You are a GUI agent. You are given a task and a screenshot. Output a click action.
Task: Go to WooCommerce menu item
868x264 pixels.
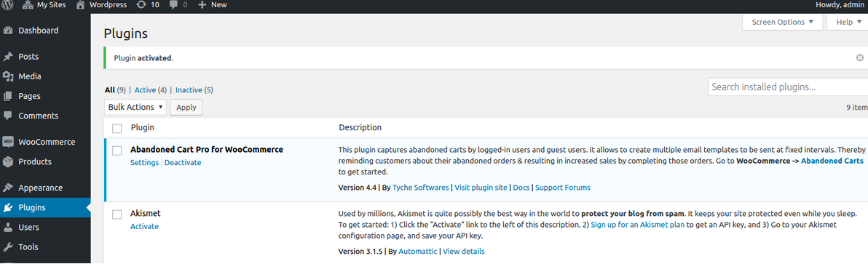(x=47, y=142)
